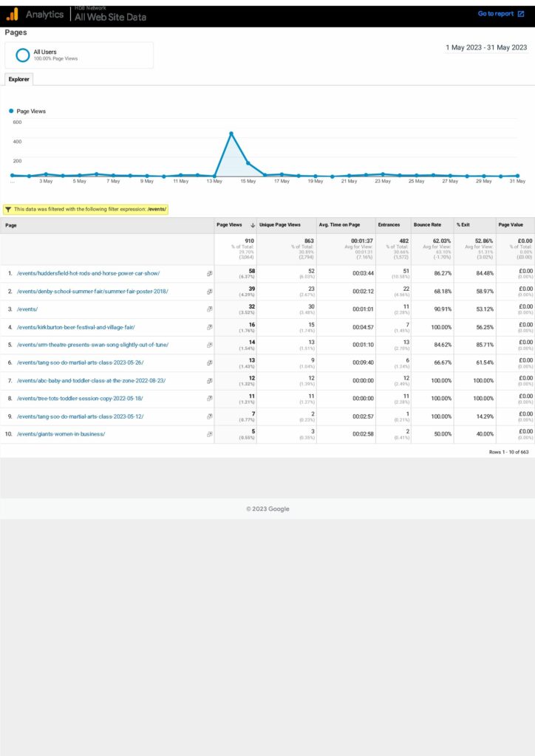Click new-window icon for tree-tots-toddler-session row

pos(209,399)
